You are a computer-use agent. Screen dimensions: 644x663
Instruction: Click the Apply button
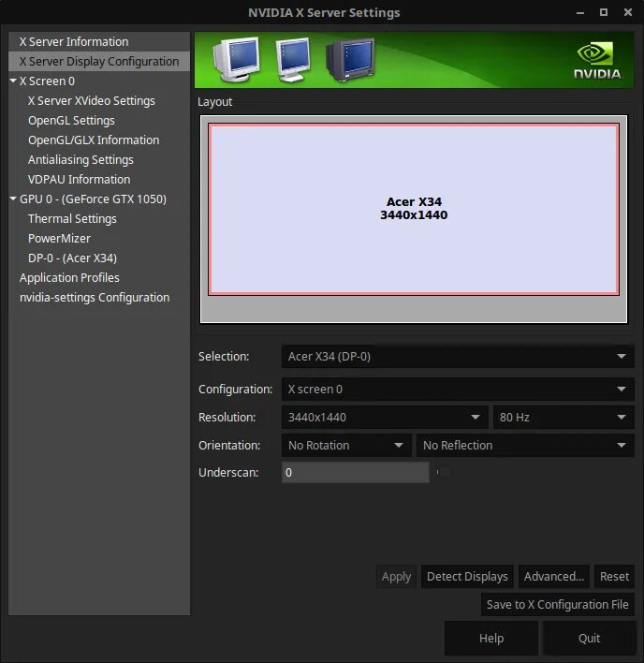[396, 576]
